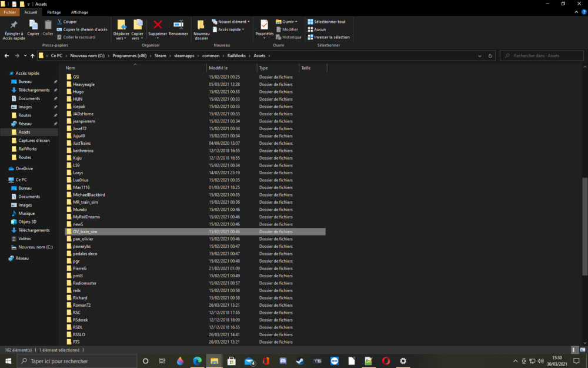Switch to the Partage tab

[x=54, y=12]
